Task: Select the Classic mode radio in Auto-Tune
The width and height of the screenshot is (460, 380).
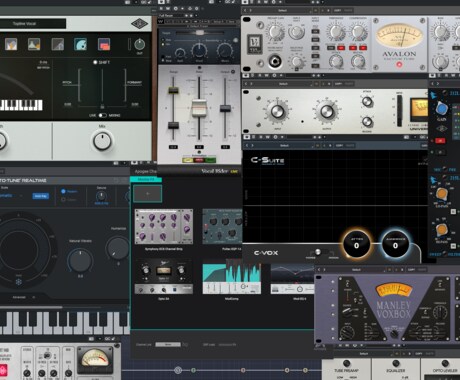Action: point(63,199)
